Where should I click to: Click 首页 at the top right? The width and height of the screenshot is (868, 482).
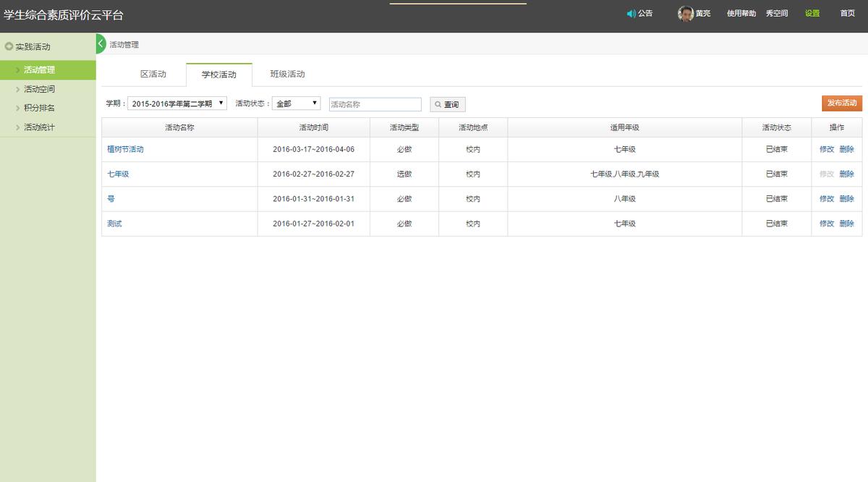point(847,12)
